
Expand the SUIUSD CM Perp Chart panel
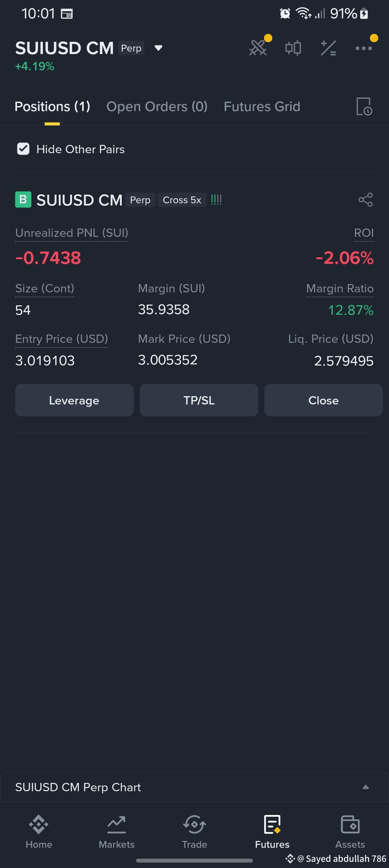(366, 787)
